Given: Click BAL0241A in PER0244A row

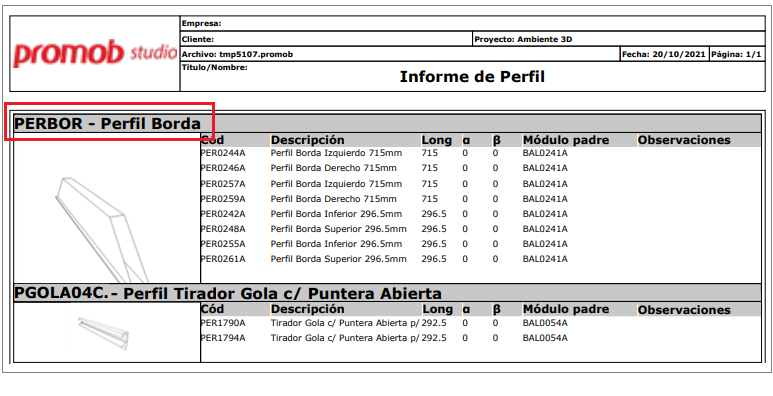Looking at the screenshot, I should tap(545, 153).
